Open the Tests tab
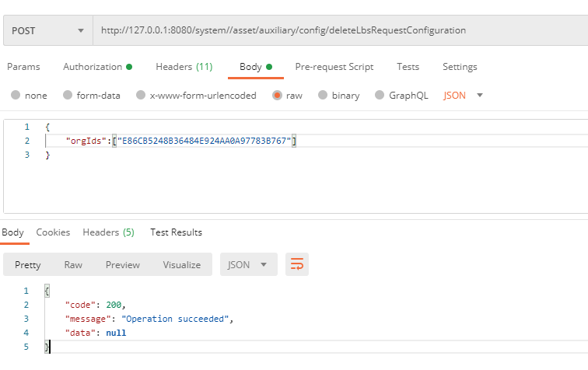Viewport: 588px width, 370px height. coord(408,67)
